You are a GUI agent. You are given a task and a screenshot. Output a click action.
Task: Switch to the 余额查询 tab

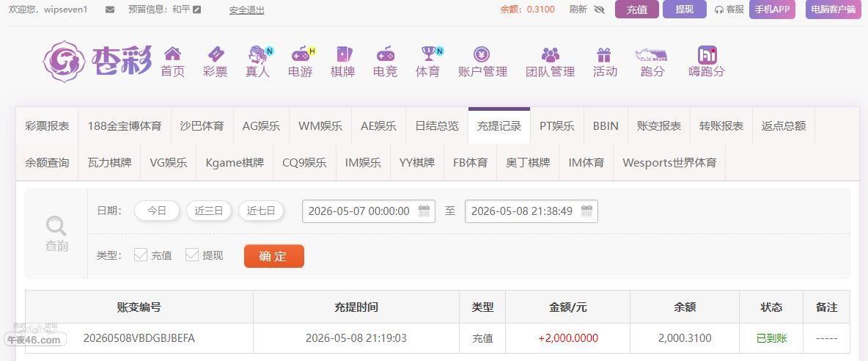(47, 163)
